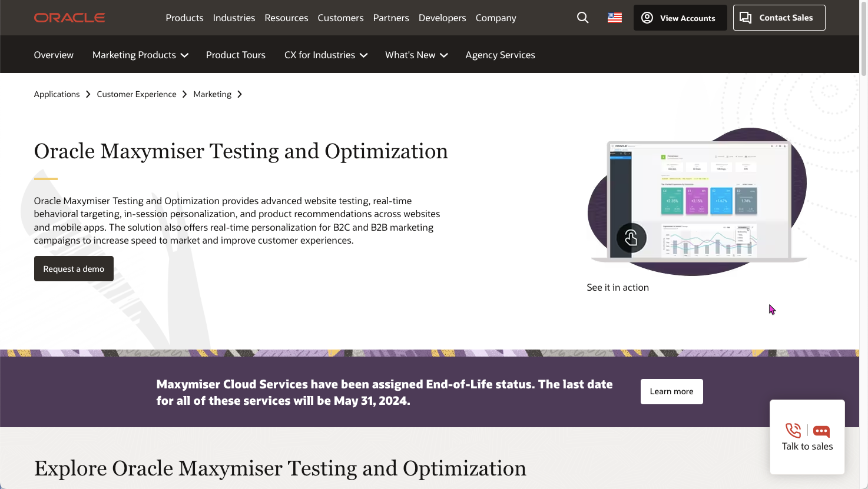Image resolution: width=868 pixels, height=489 pixels.
Task: Open Product Tours page
Action: point(236,55)
